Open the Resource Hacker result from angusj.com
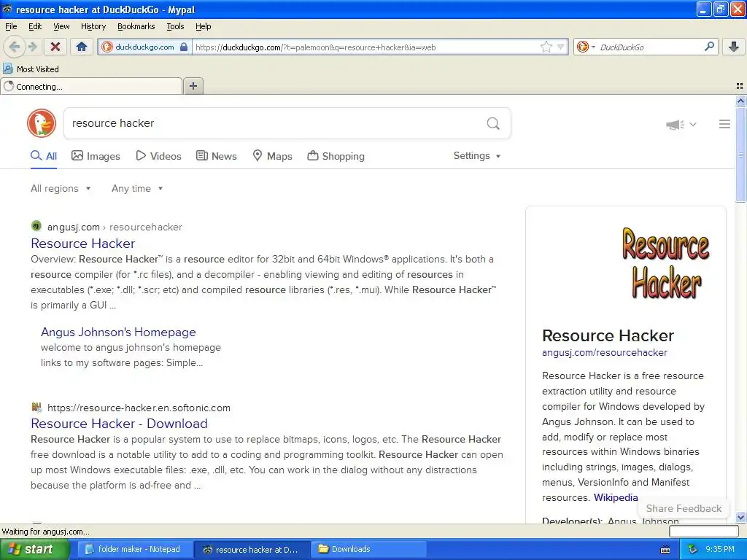Viewport: 747px width, 560px height. point(83,244)
